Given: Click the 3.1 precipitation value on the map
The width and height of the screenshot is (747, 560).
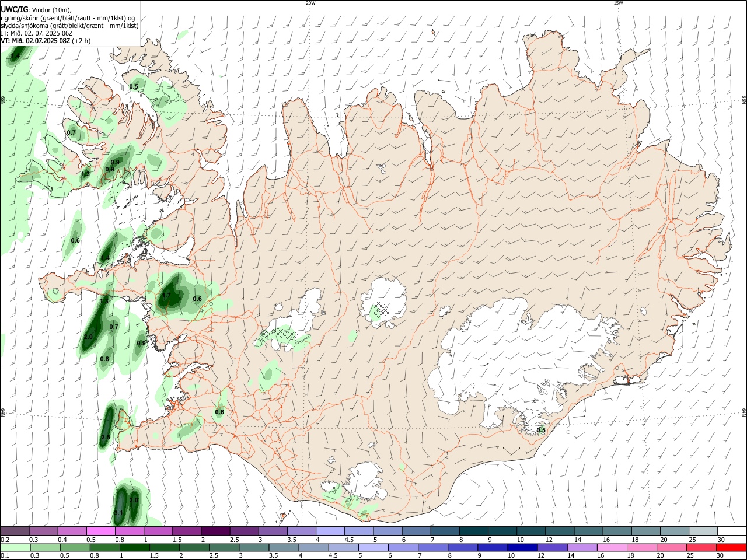Looking at the screenshot, I should pyautogui.click(x=118, y=513).
